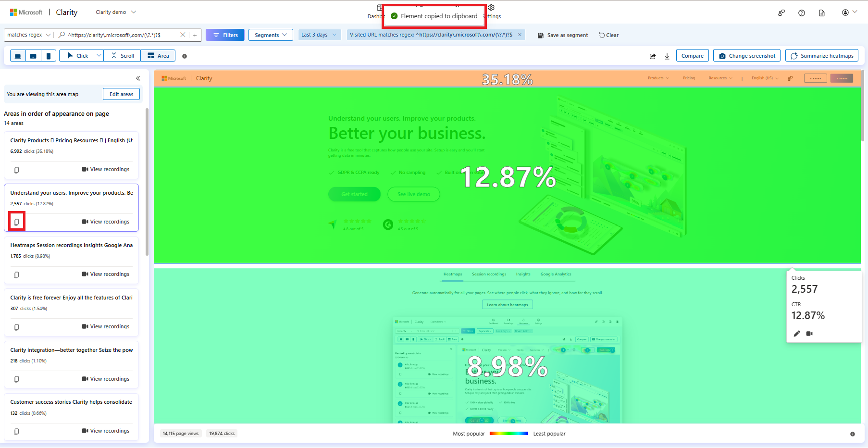The width and height of the screenshot is (868, 448).
Task: Open Click type dropdown arrow
Action: (x=99, y=56)
